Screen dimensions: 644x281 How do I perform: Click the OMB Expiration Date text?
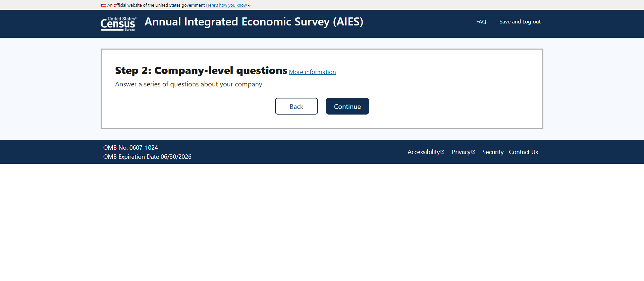(147, 157)
